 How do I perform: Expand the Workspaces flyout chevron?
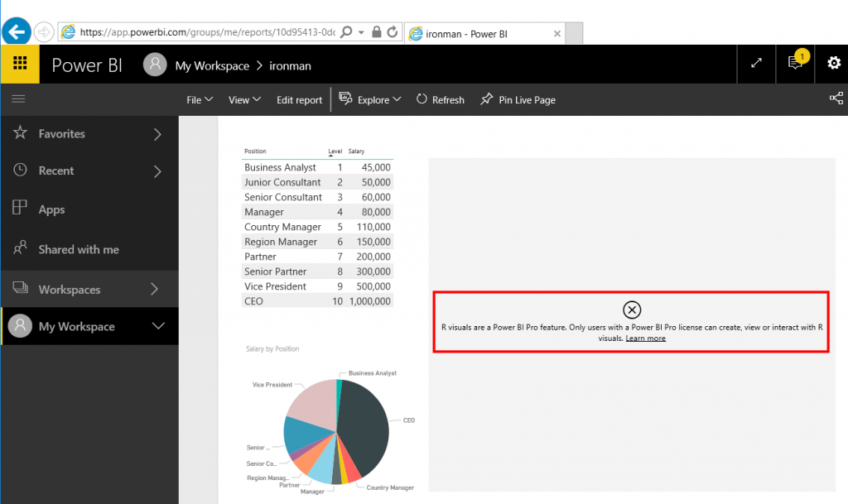[155, 289]
